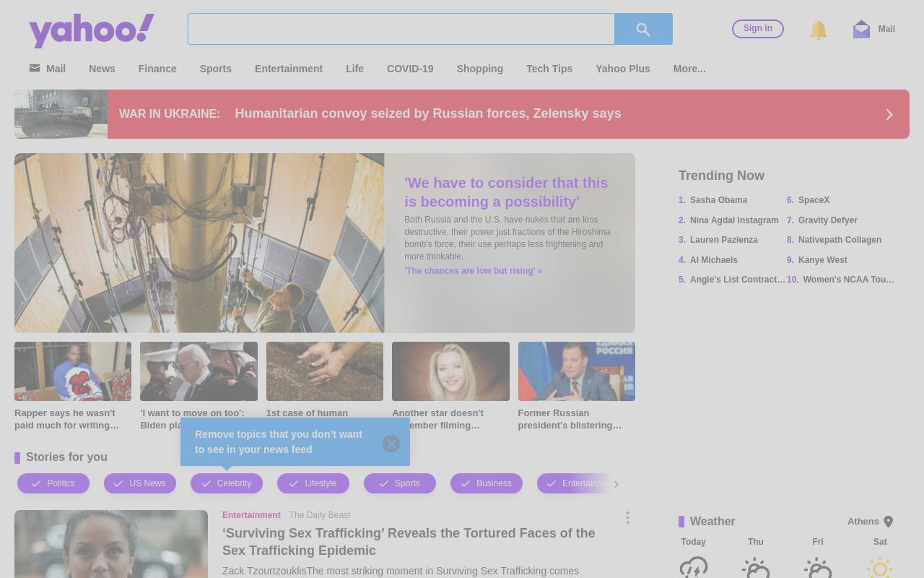This screenshot has height=578, width=924.
Task: Toggle the US News topic chip
Action: 140,483
